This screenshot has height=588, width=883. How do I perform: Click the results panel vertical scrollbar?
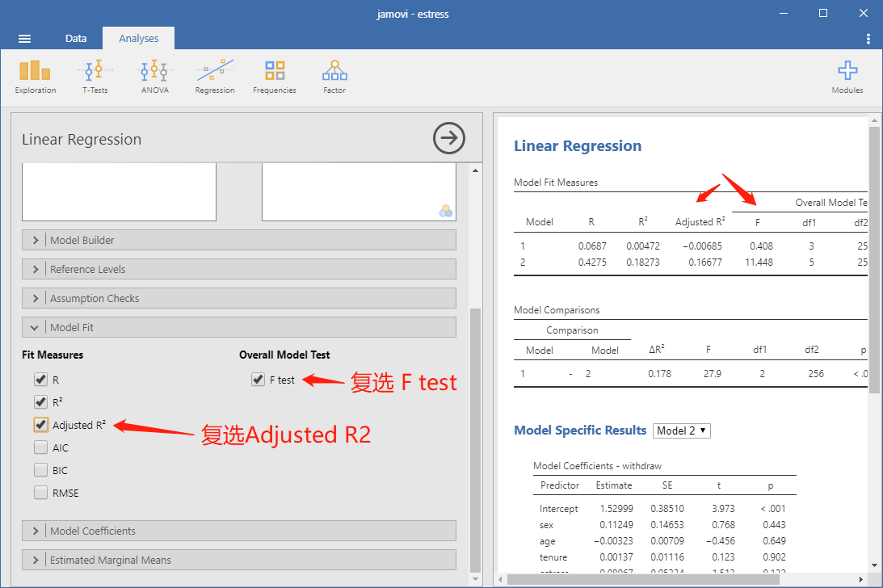pos(874,259)
